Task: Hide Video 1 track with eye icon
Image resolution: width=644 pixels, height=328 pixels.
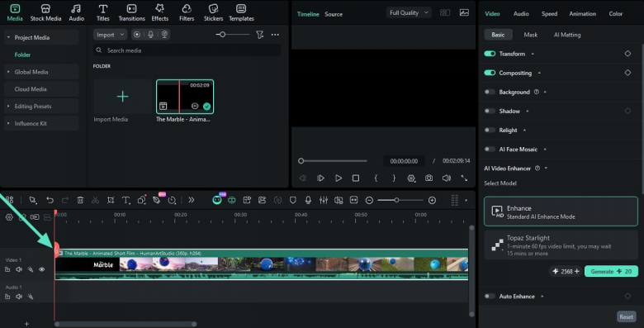Action: point(42,269)
